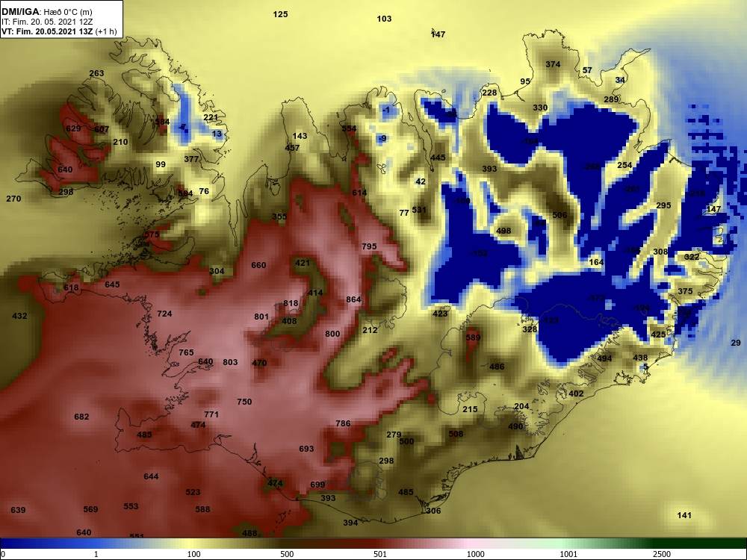Select the 786 value label
The image size is (747, 560).
(x=343, y=423)
